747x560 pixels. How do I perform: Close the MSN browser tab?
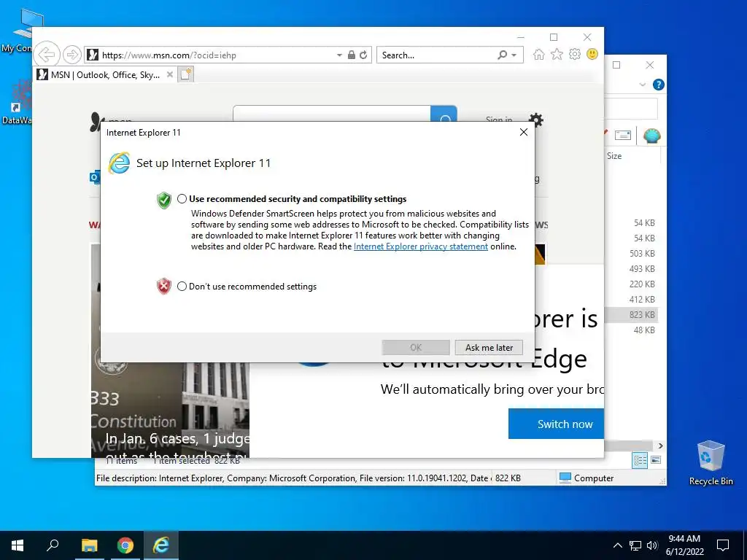(169, 75)
